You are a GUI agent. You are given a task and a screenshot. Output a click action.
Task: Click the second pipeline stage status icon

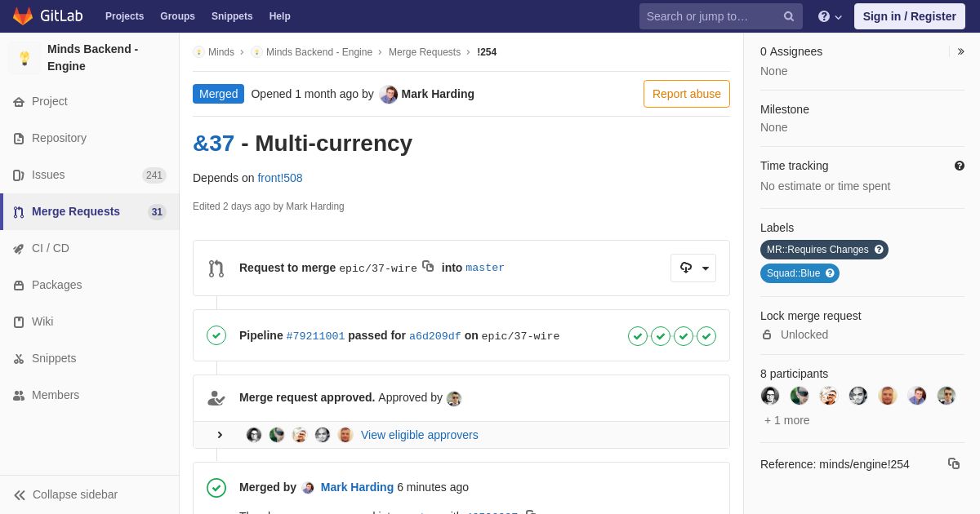tap(661, 336)
